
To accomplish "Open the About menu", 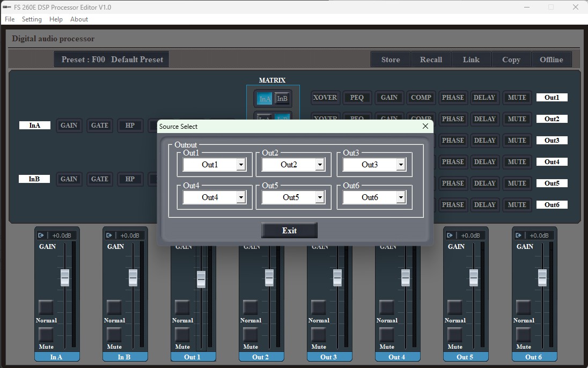I will click(79, 19).
